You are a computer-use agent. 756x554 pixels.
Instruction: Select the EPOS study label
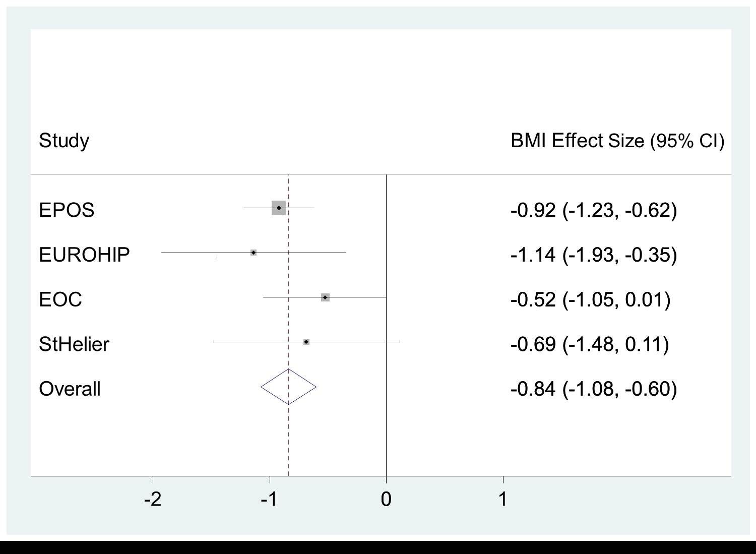[x=67, y=210]
